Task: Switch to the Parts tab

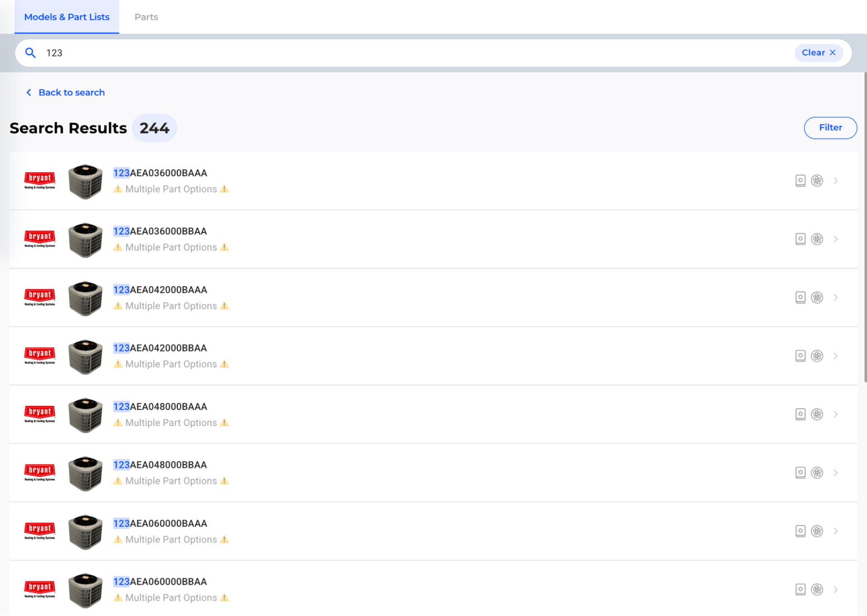Action: [x=146, y=17]
